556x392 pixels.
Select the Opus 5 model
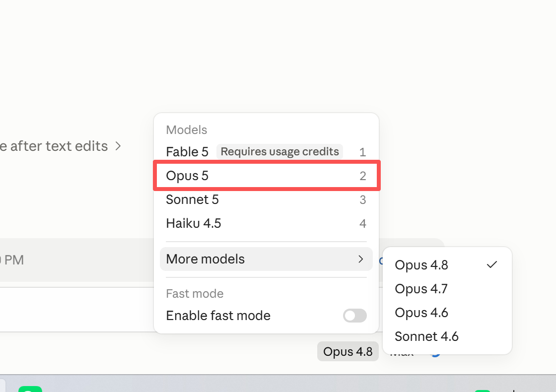pyautogui.click(x=266, y=176)
